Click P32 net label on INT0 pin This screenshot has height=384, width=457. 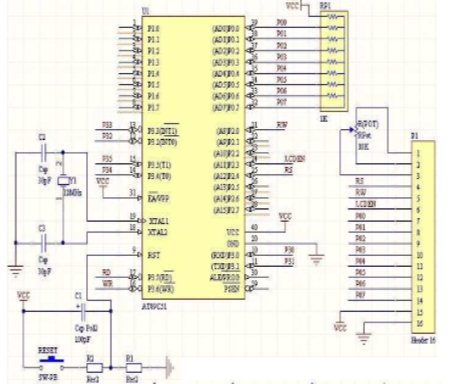(107, 136)
